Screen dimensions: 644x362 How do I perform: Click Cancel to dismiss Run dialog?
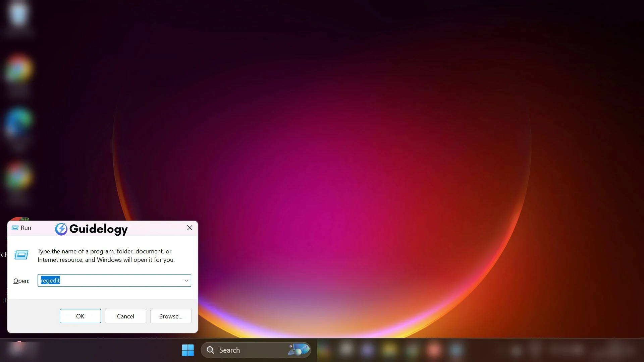126,316
